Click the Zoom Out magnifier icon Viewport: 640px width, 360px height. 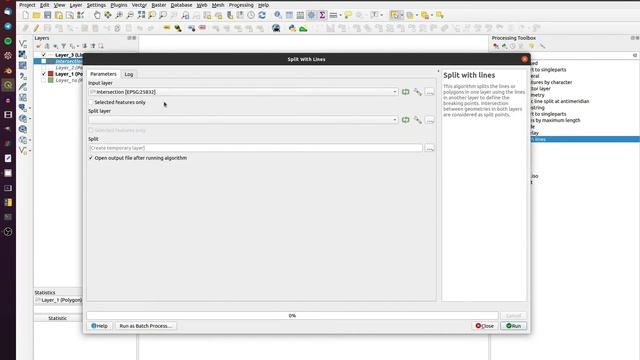(x=130, y=15)
